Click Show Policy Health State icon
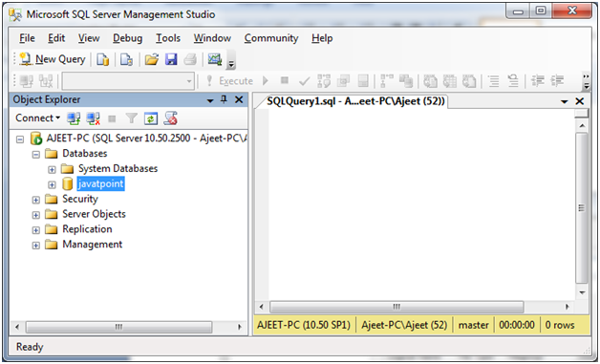Viewport: 600px width, 364px height. click(x=171, y=118)
